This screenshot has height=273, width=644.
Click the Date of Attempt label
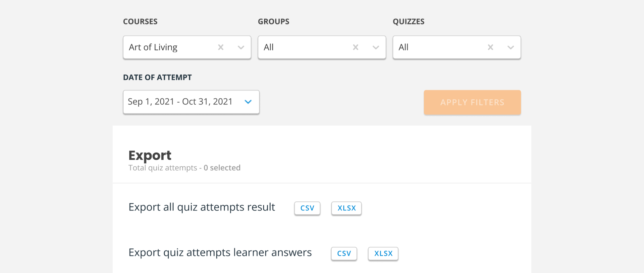[x=157, y=78]
